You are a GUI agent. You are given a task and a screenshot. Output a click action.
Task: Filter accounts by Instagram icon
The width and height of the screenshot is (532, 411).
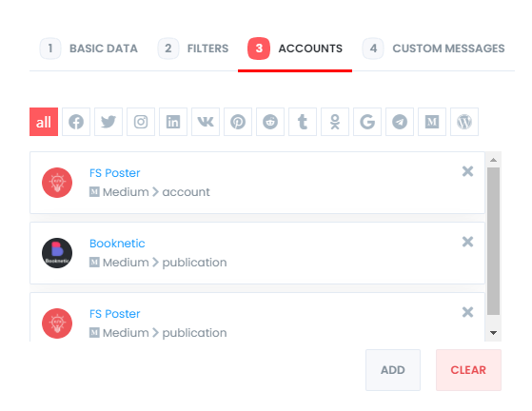coord(141,122)
